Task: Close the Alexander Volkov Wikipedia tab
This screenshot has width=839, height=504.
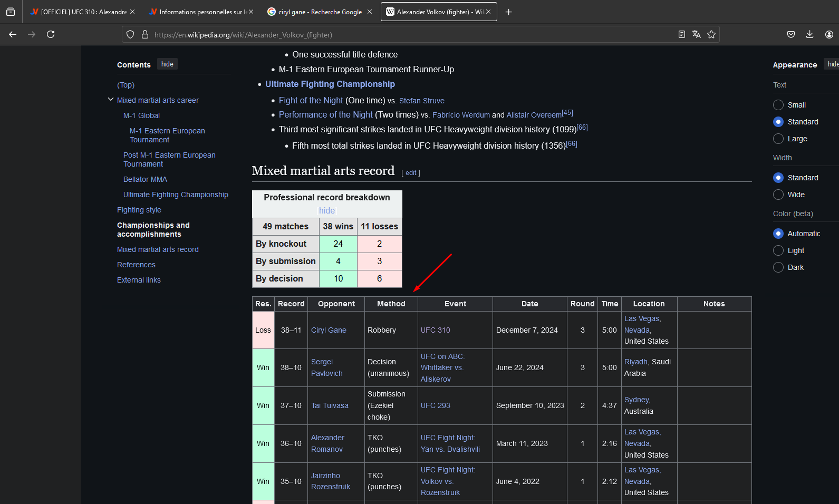Action: 488,12
